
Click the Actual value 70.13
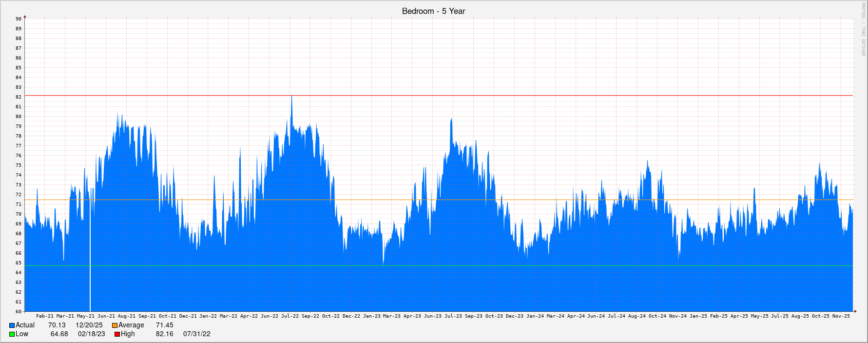click(57, 325)
